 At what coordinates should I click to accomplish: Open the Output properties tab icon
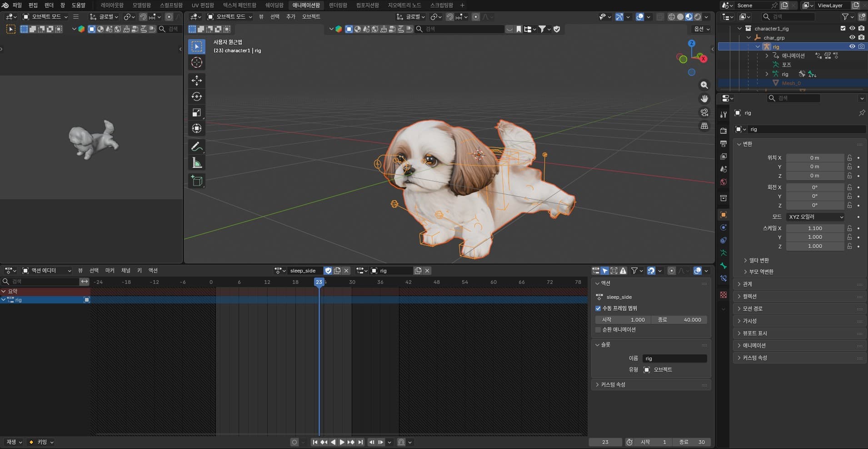(723, 144)
